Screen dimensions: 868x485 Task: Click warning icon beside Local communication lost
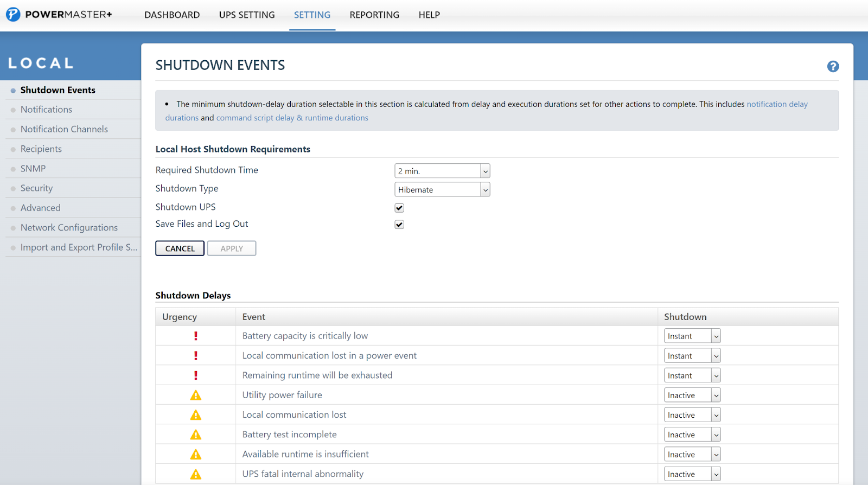[x=196, y=415]
